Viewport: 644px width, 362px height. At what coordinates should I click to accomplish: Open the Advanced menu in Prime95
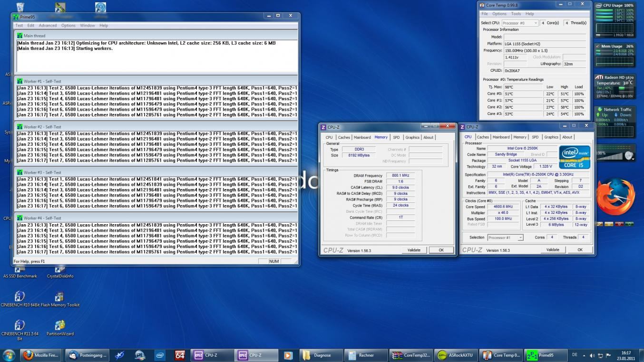[x=48, y=25]
